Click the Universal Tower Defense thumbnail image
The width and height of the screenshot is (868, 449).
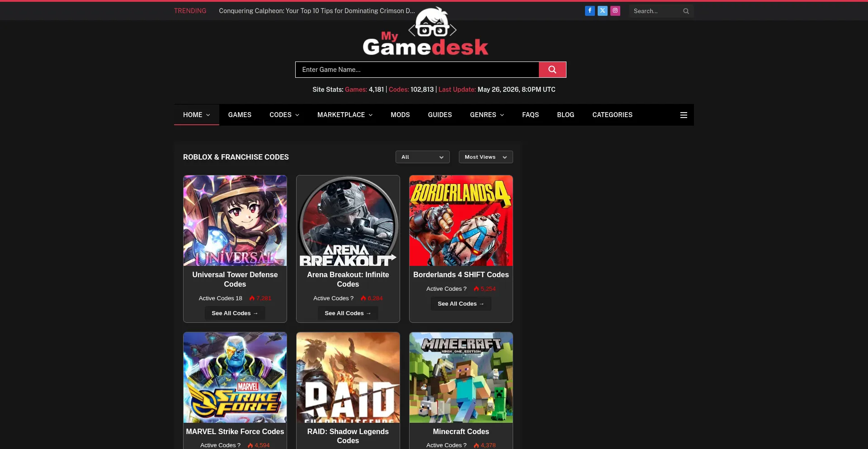[235, 221]
